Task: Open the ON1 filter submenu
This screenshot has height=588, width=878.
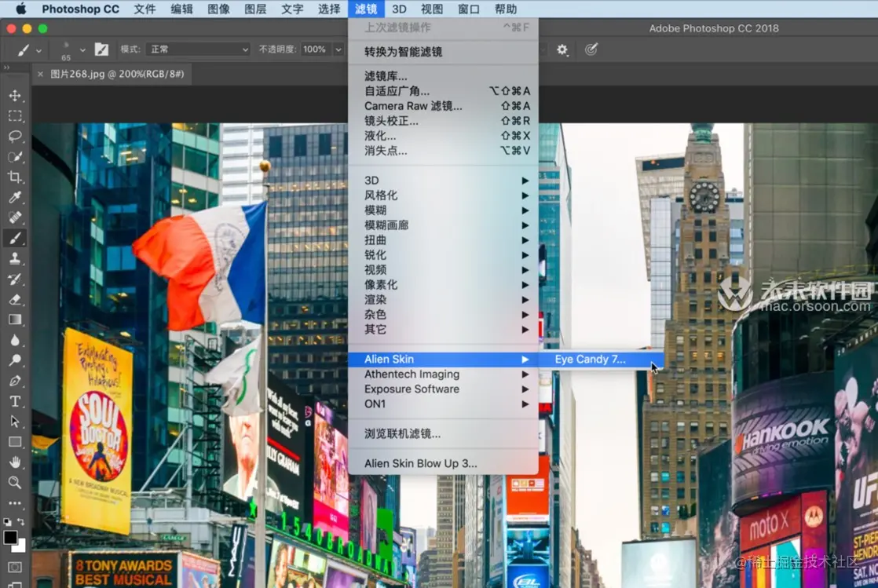Action: point(443,404)
